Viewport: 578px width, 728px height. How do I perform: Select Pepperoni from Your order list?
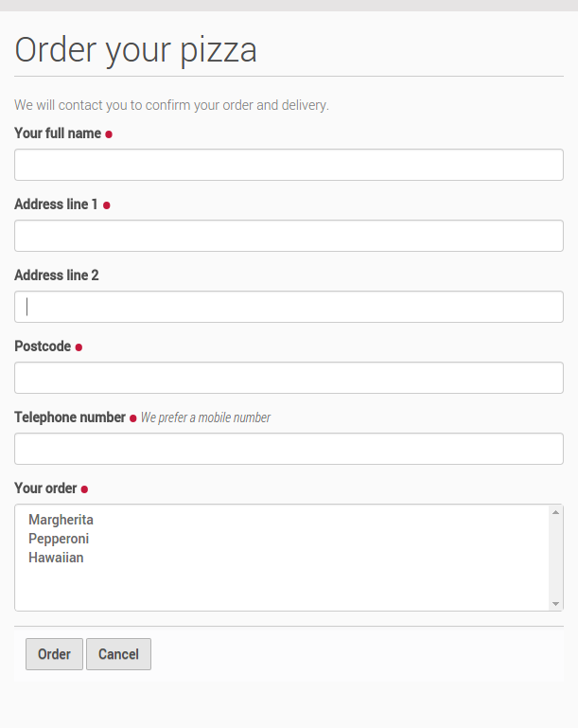tap(59, 539)
